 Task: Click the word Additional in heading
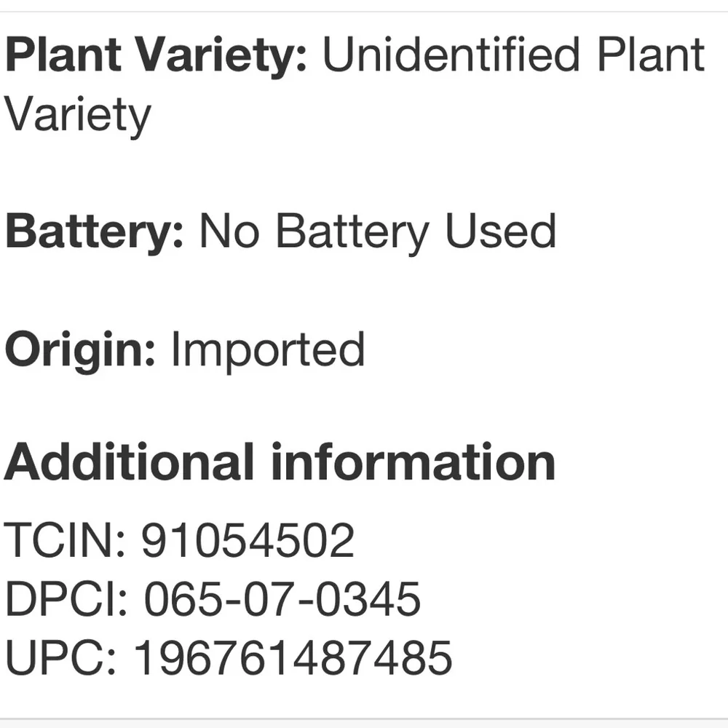(129, 462)
